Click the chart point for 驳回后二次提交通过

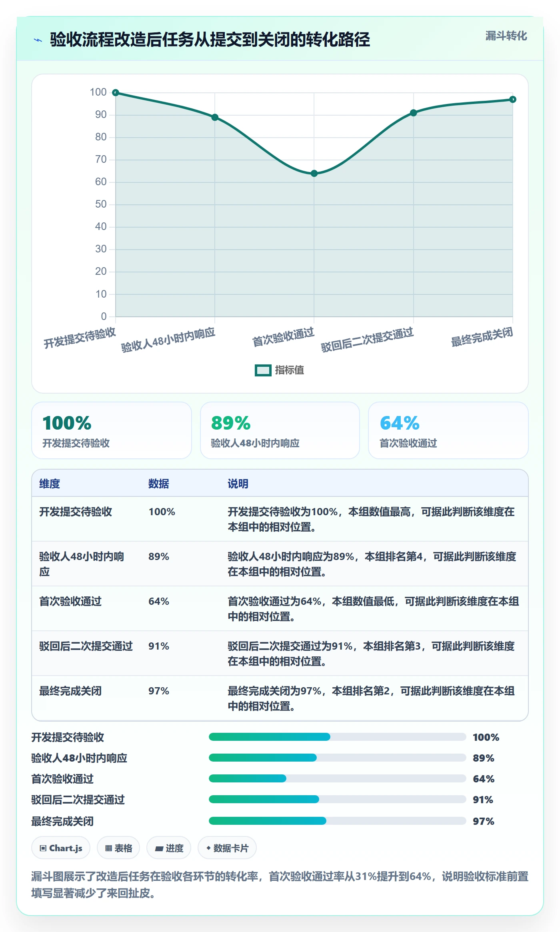(x=414, y=113)
